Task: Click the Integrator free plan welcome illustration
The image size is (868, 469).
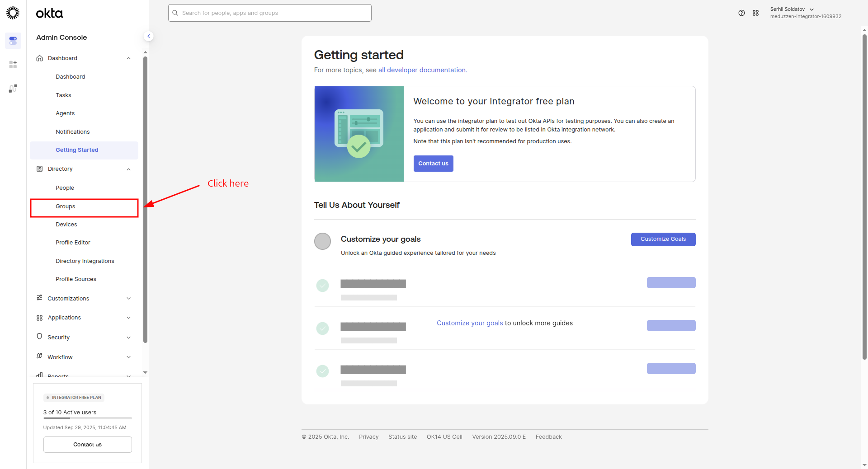Action: (x=359, y=134)
